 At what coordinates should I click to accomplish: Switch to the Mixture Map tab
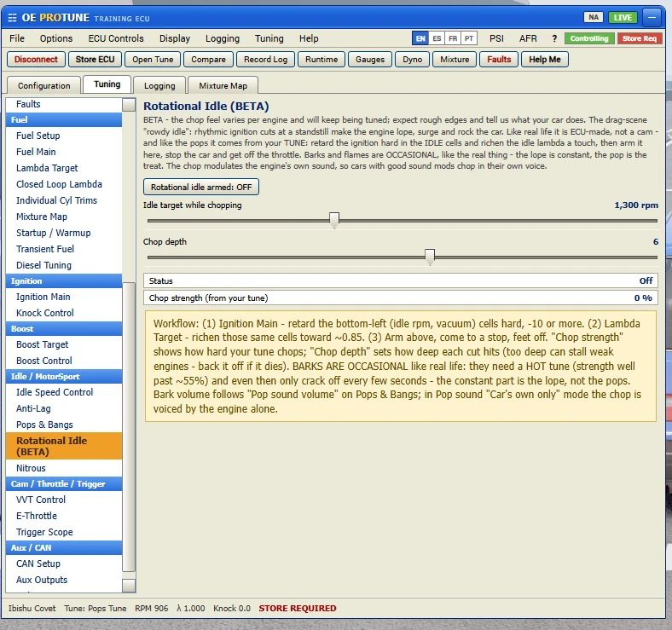[x=223, y=85]
